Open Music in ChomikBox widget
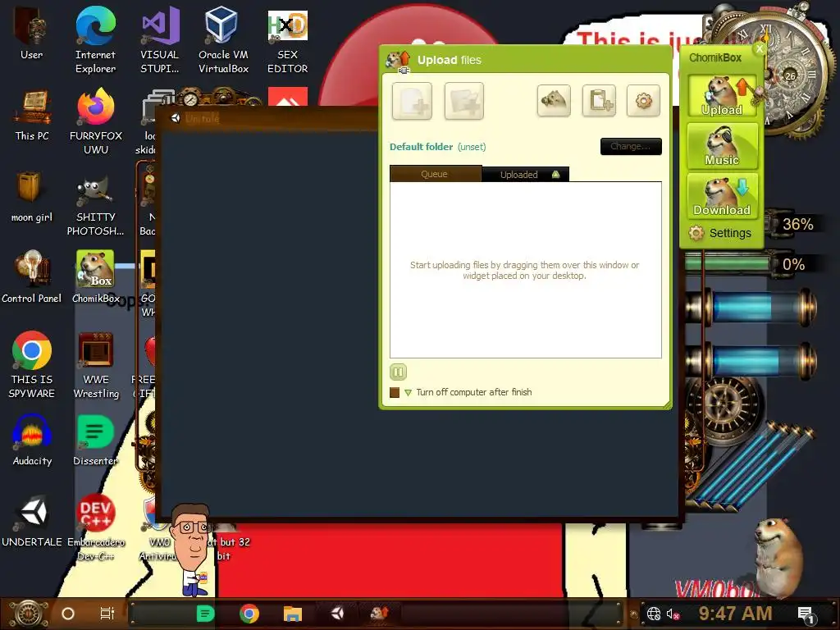This screenshot has width=840, height=630. click(x=722, y=146)
